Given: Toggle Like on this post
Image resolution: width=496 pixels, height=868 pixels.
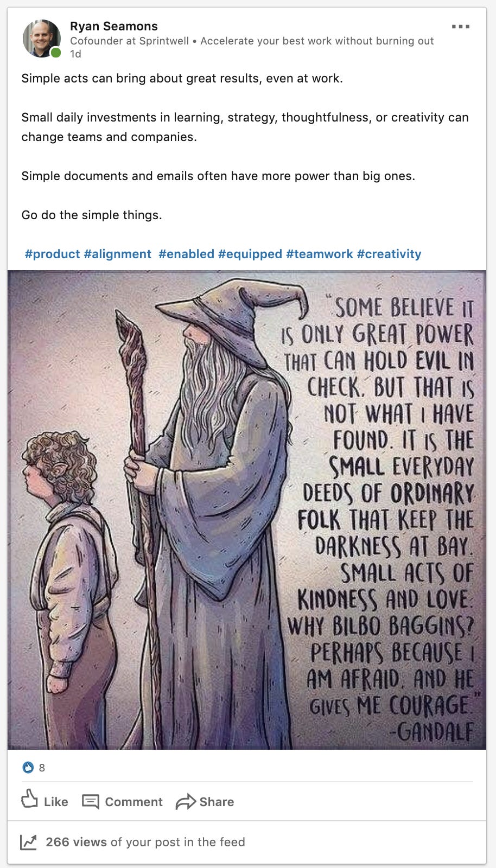Looking at the screenshot, I should point(44,801).
